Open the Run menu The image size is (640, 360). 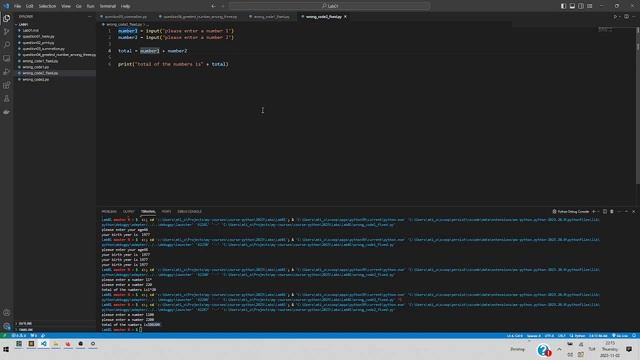[x=91, y=6]
